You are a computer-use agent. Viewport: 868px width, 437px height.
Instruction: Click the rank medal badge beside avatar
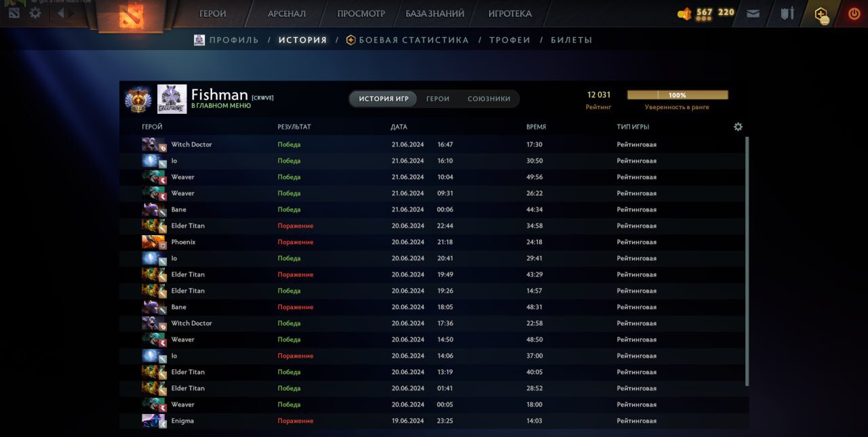pyautogui.click(x=138, y=100)
